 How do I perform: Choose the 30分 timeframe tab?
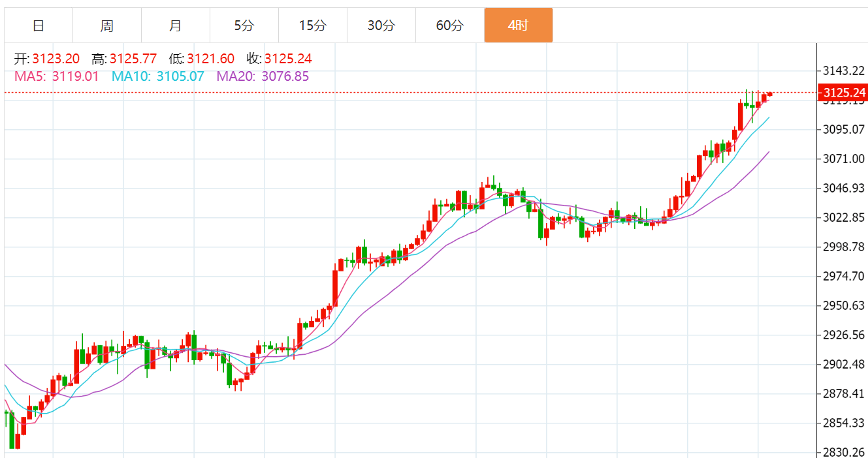[x=381, y=25]
